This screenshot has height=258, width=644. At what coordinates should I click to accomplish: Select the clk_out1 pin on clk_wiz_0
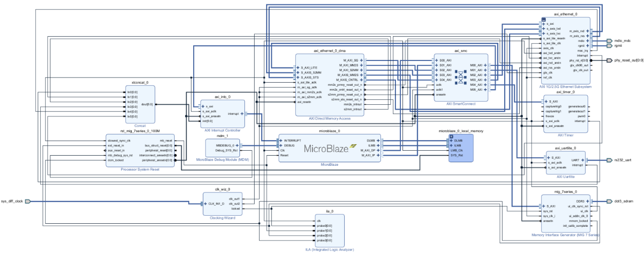pyautogui.click(x=234, y=199)
